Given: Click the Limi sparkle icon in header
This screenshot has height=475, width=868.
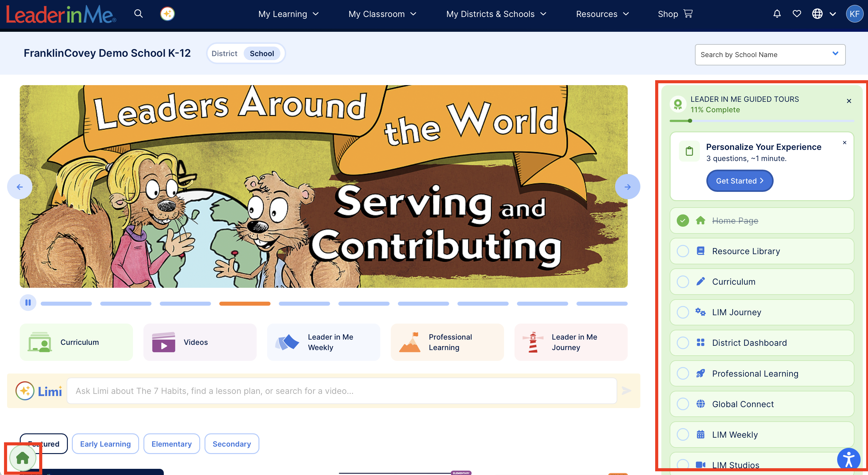Looking at the screenshot, I should [167, 14].
